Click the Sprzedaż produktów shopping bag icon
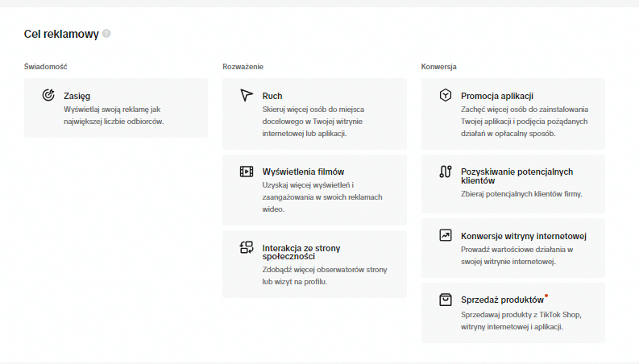 pyautogui.click(x=445, y=300)
